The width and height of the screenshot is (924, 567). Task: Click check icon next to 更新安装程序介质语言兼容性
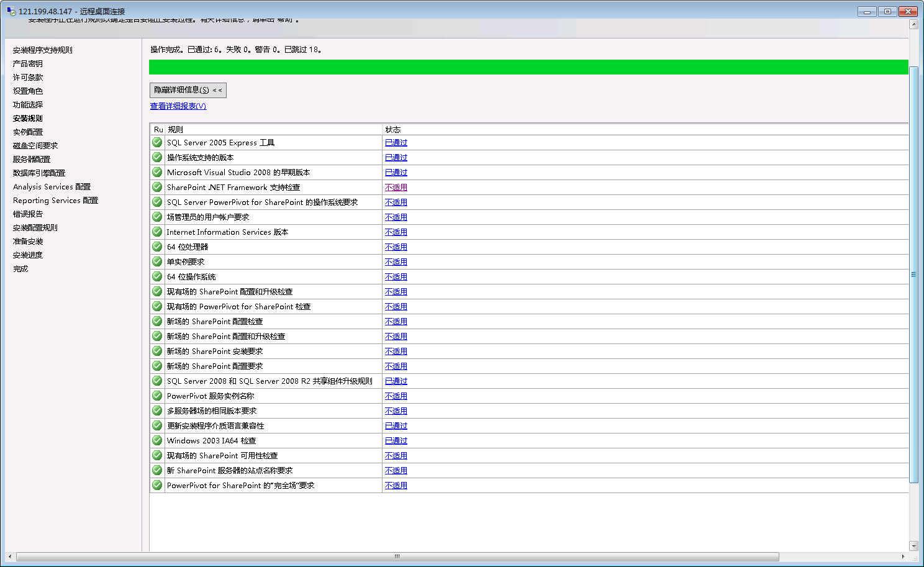[x=157, y=425]
